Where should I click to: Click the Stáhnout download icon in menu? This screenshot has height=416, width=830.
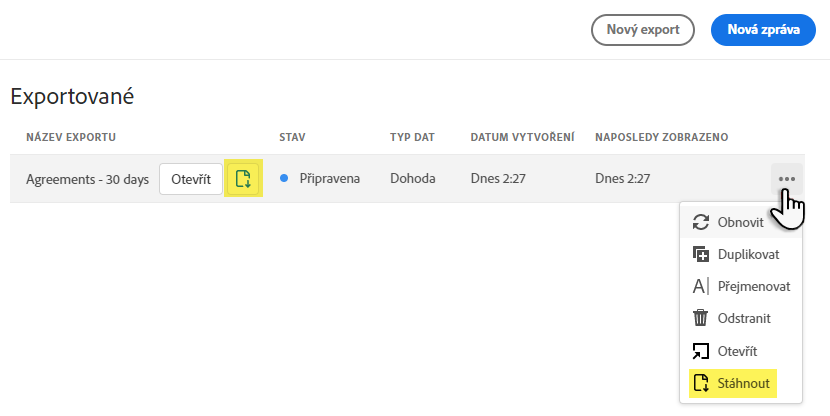(x=701, y=382)
